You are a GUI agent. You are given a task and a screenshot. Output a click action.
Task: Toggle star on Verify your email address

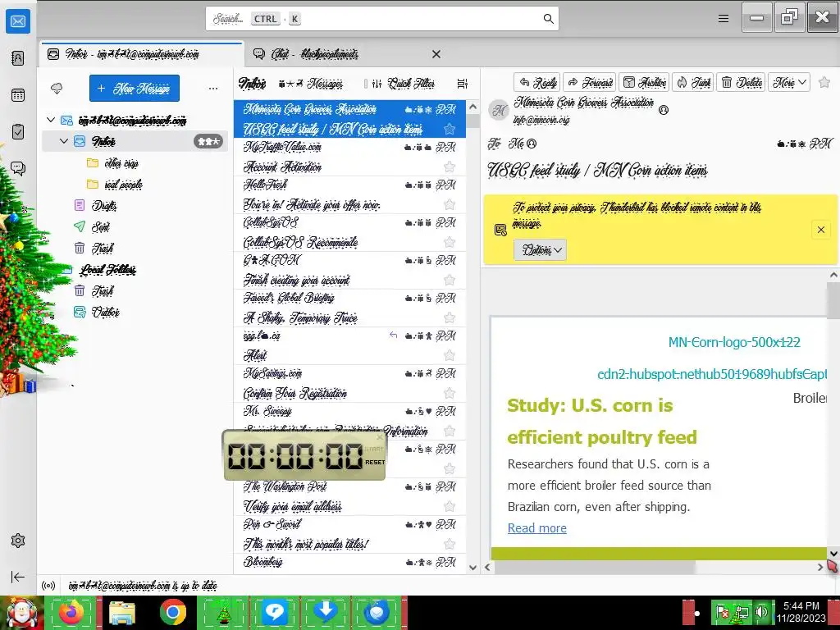click(450, 506)
